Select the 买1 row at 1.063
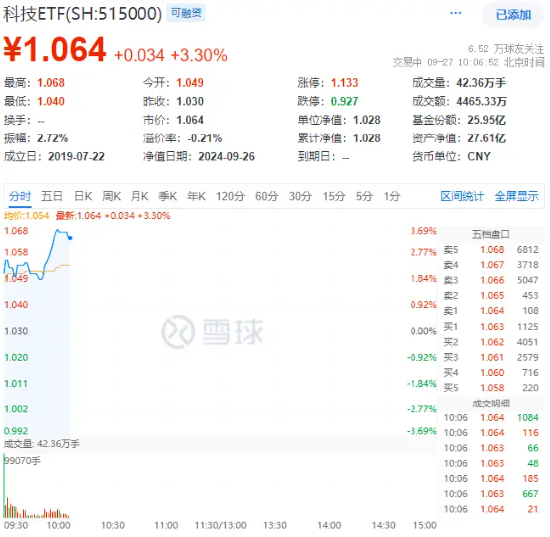 tap(491, 327)
